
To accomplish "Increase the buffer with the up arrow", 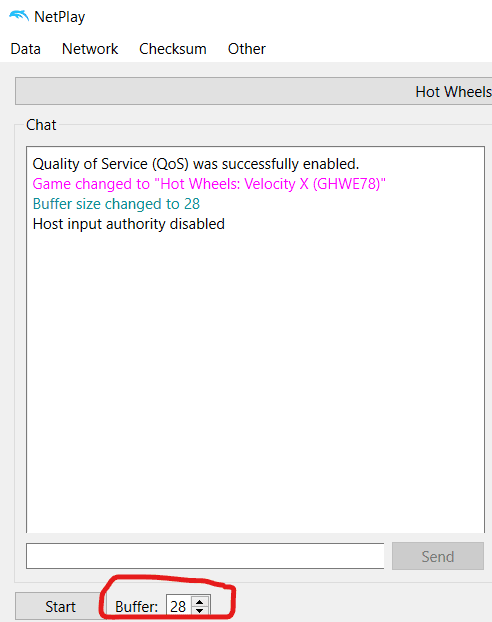I will click(200, 602).
